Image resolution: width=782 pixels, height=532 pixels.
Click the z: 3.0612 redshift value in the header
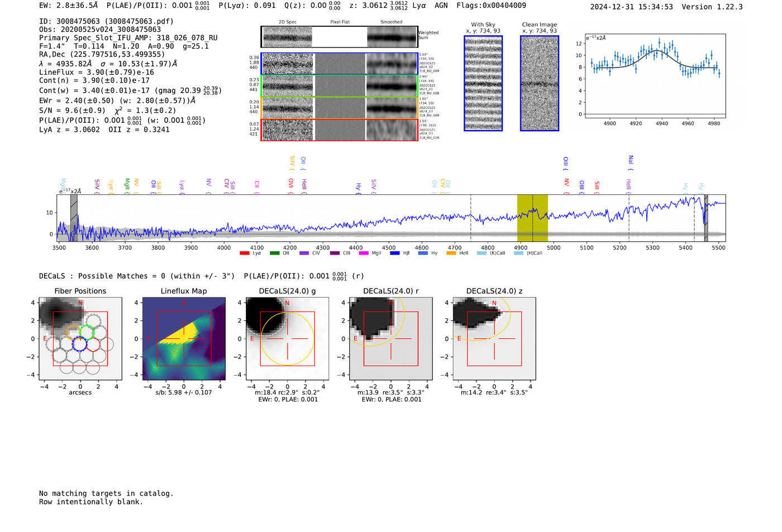(378, 6)
